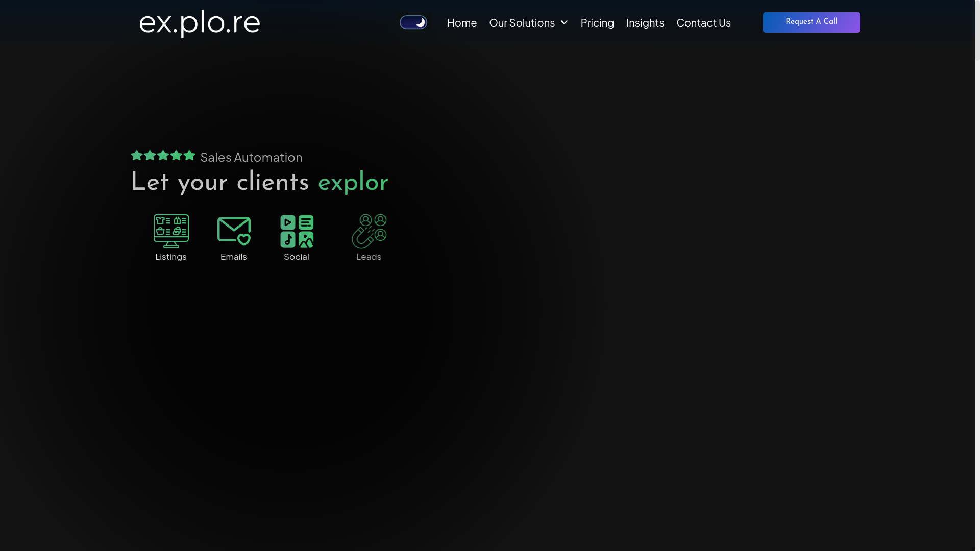Go to the Home page
The height and width of the screenshot is (551, 980).
[462, 22]
